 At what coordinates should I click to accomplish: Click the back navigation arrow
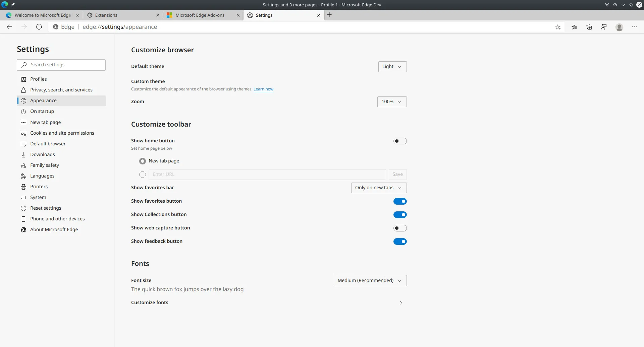9,27
